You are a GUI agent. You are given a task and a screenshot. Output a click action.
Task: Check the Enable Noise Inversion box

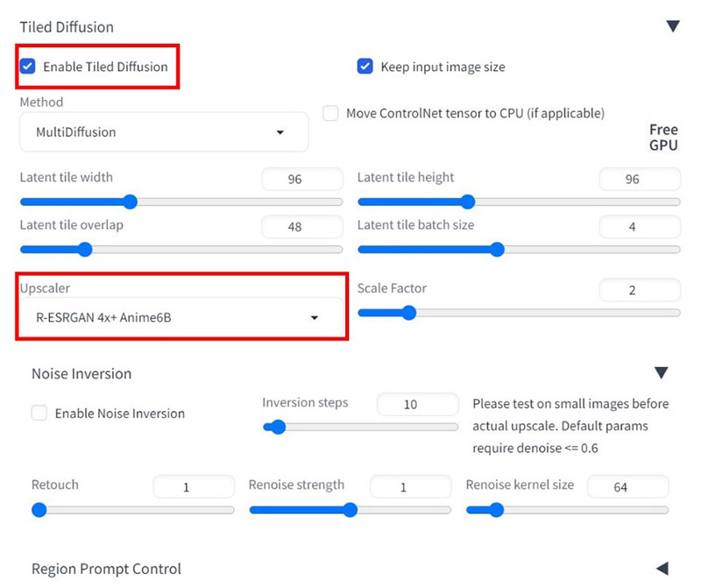(x=39, y=413)
